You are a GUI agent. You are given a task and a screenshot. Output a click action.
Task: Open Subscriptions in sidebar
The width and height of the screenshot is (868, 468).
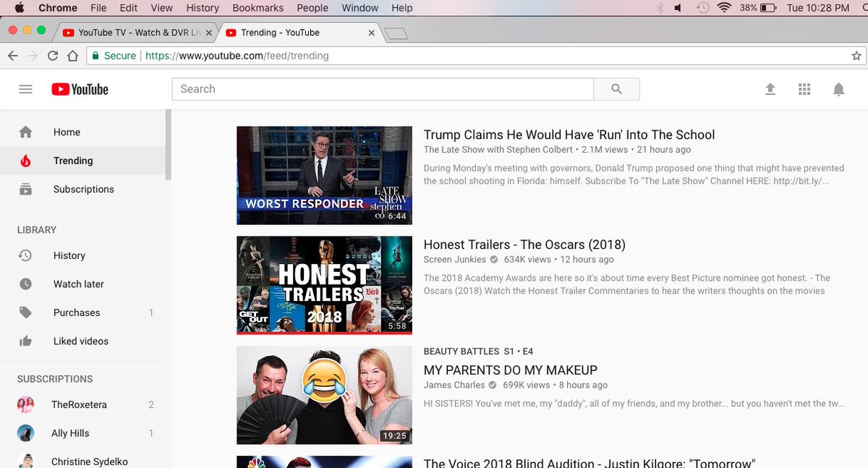pyautogui.click(x=83, y=189)
